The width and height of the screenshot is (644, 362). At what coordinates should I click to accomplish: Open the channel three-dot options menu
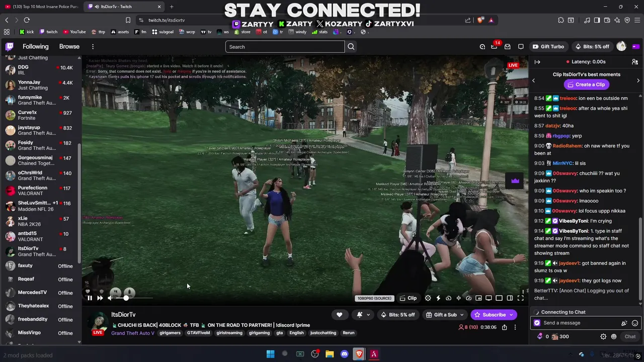pos(515,327)
